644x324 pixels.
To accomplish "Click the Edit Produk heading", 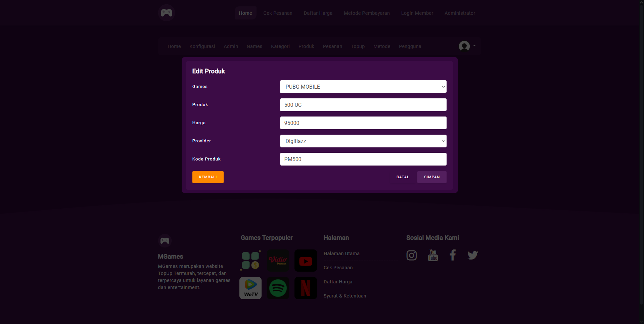I will click(209, 71).
